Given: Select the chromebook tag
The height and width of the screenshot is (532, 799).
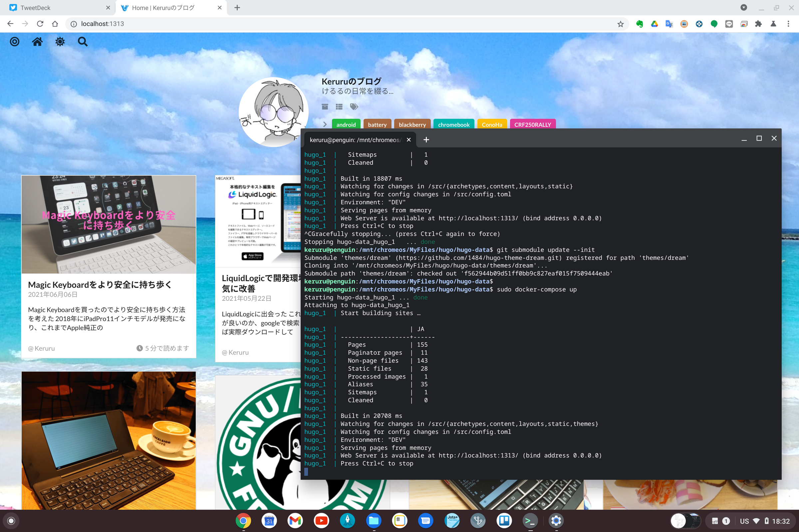Looking at the screenshot, I should pyautogui.click(x=453, y=124).
